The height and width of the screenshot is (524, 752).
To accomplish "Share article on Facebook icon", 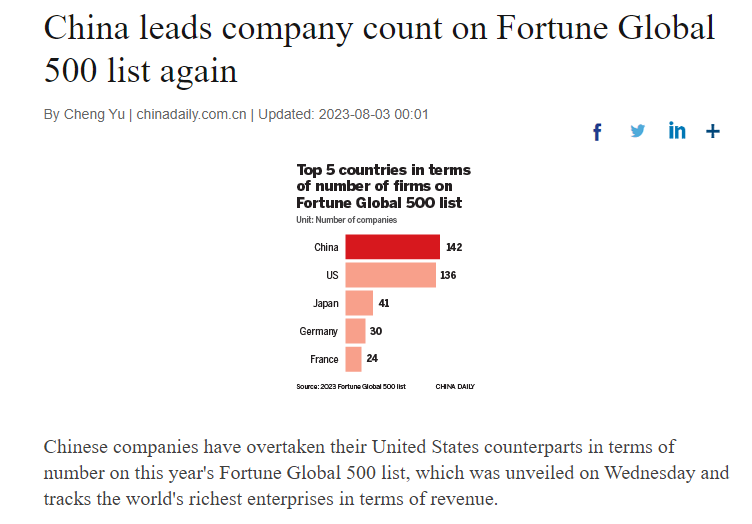I will tap(597, 132).
